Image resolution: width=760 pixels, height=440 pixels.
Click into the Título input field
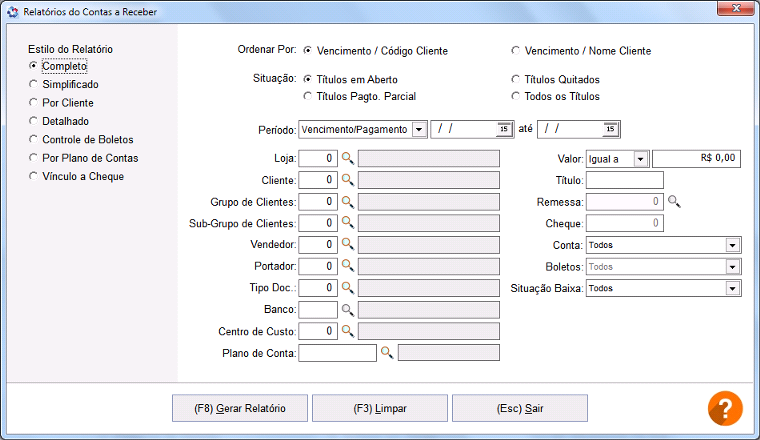pyautogui.click(x=625, y=180)
